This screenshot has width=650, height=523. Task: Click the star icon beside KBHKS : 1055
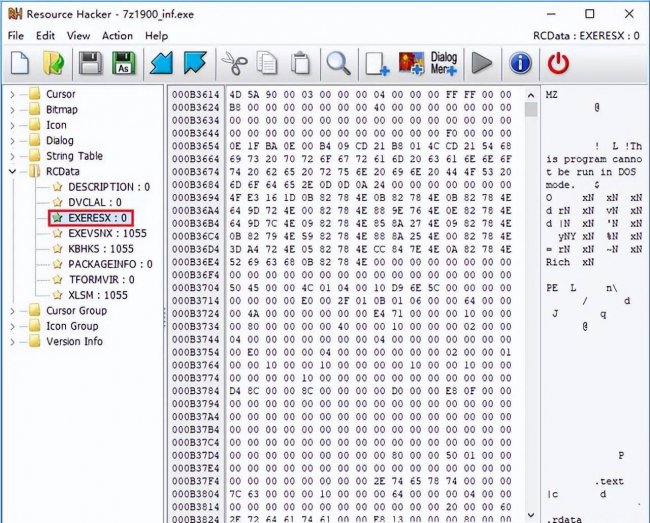(57, 249)
